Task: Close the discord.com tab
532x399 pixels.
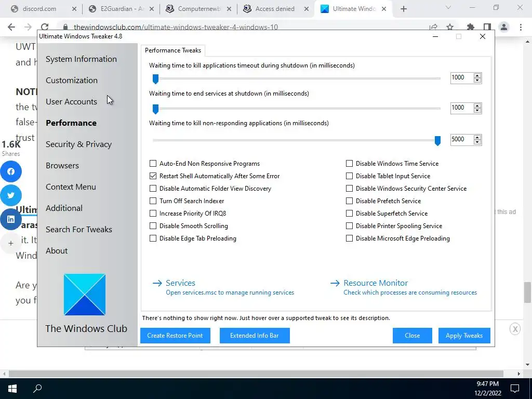Action: pyautogui.click(x=74, y=9)
